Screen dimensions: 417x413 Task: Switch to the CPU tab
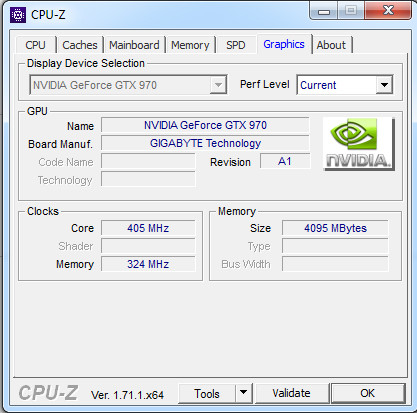pos(35,45)
